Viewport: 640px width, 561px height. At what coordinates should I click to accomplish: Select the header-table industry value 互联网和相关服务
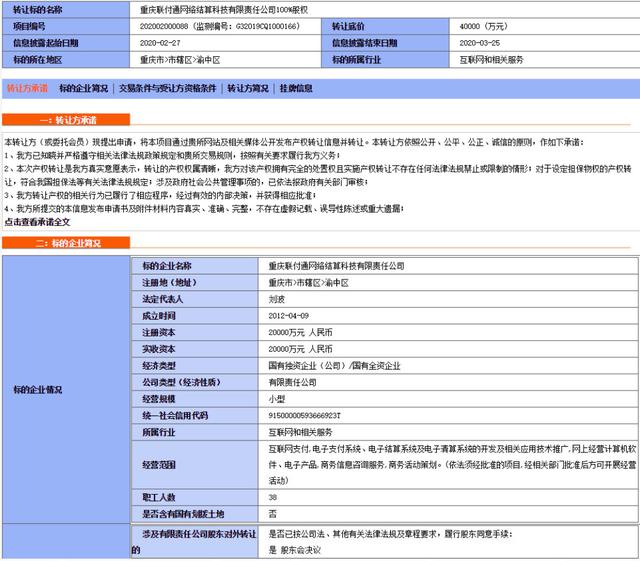pos(491,60)
